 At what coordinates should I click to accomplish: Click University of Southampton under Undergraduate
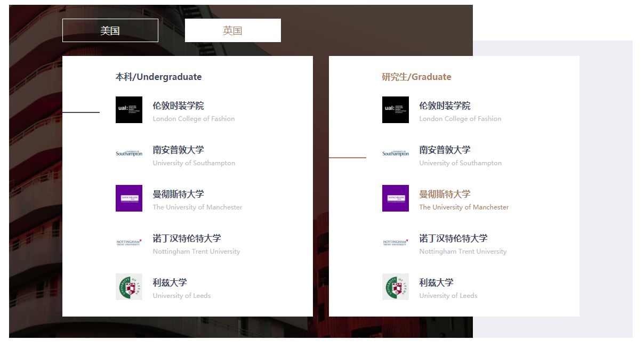pyautogui.click(x=194, y=163)
